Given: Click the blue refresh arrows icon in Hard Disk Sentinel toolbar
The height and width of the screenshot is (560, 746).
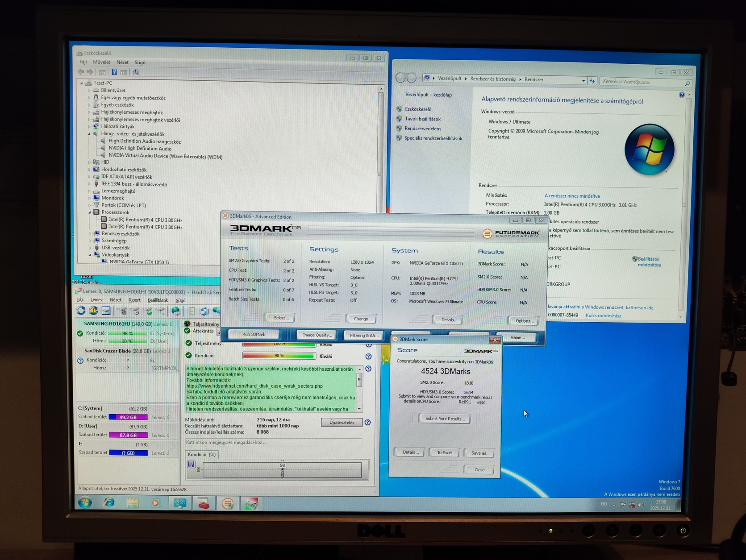Looking at the screenshot, I should (81, 311).
